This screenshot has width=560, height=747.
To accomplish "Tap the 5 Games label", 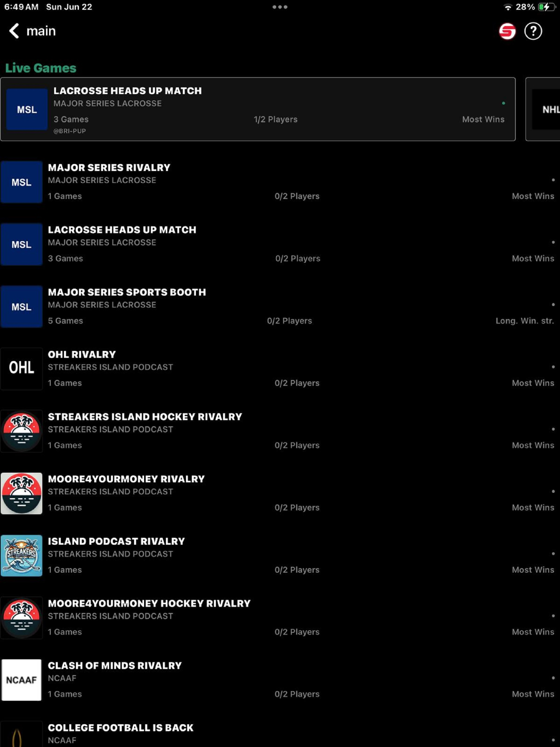I will coord(65,321).
